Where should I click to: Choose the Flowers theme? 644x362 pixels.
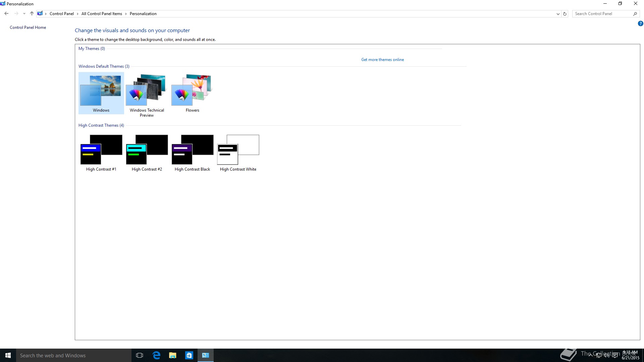193,93
